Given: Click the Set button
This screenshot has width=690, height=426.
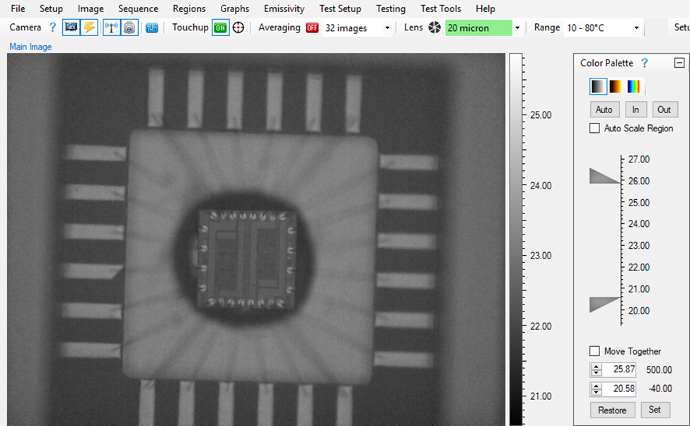Looking at the screenshot, I should 655,410.
